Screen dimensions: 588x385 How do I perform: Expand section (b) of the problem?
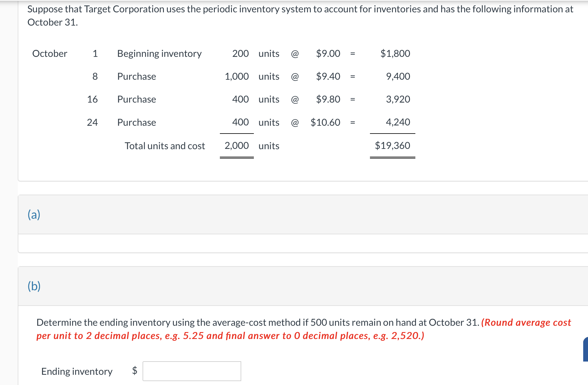34,286
